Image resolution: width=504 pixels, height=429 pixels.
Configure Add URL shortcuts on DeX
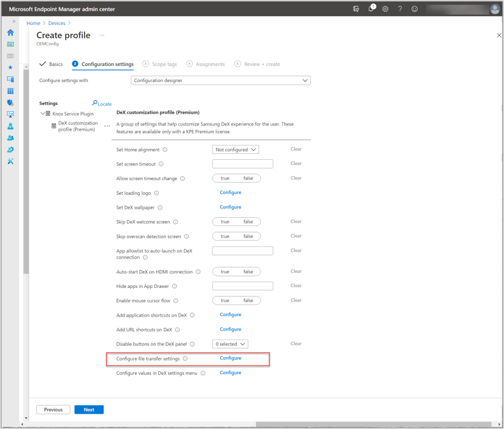coord(231,329)
